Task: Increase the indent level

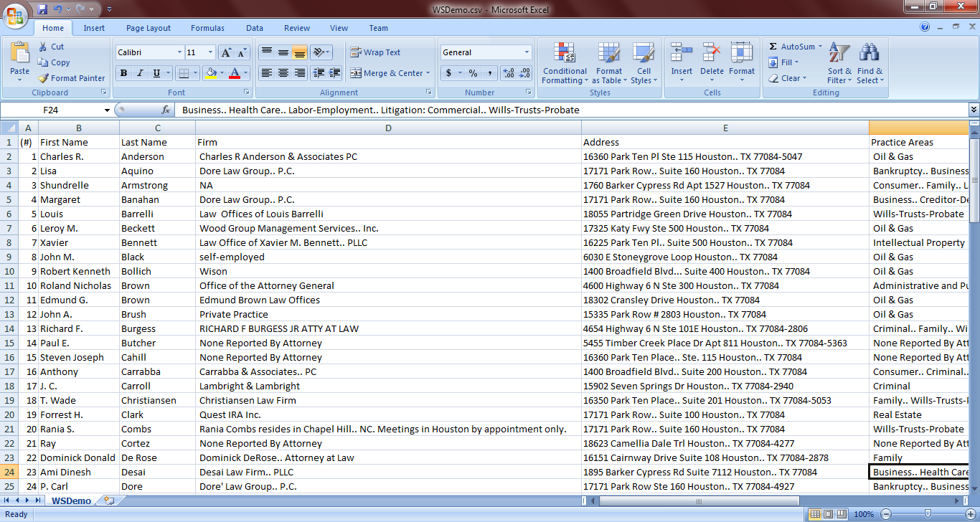Action: (x=335, y=73)
